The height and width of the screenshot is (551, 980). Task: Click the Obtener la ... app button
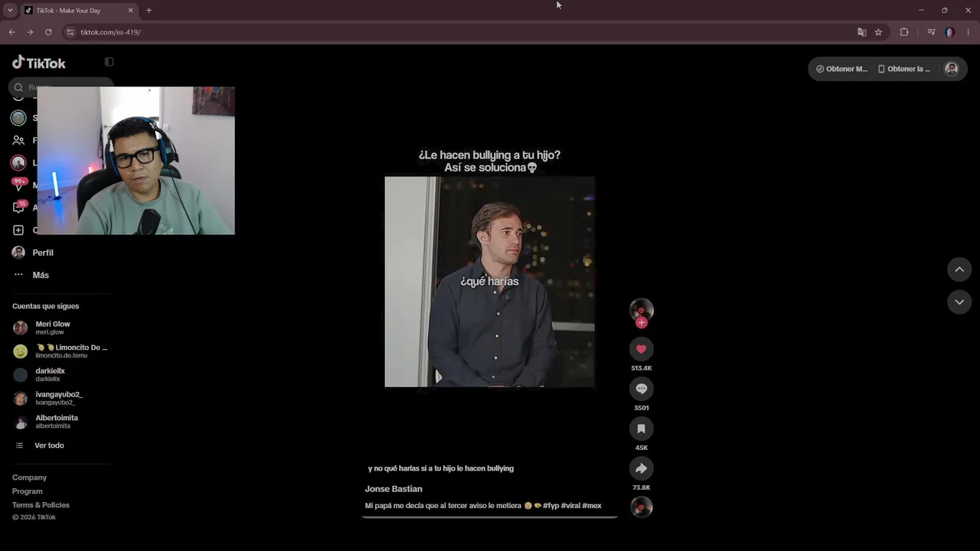click(x=904, y=69)
